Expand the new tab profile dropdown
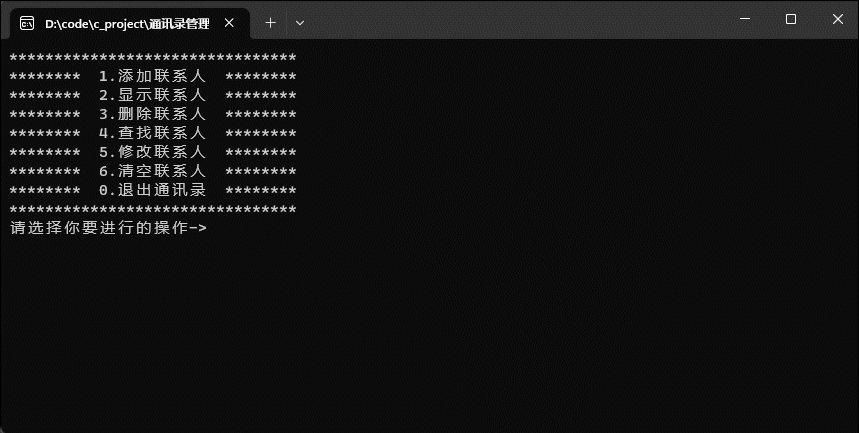The height and width of the screenshot is (433, 859). (300, 23)
